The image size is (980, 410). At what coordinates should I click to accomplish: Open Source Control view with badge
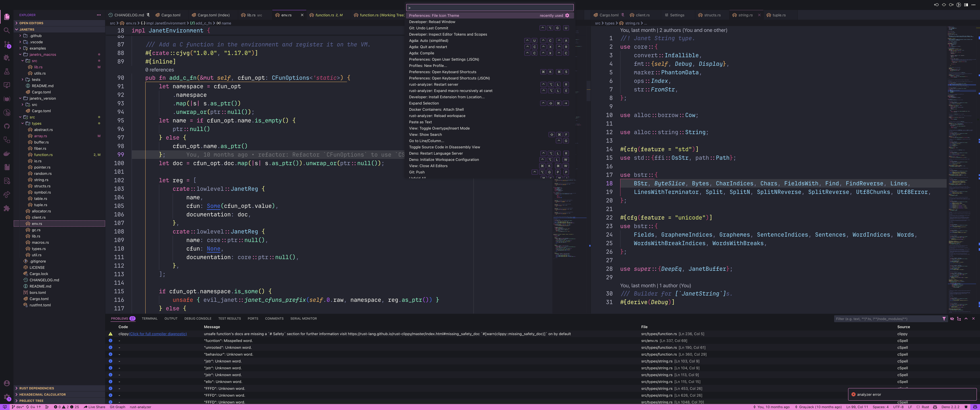tap(6, 44)
